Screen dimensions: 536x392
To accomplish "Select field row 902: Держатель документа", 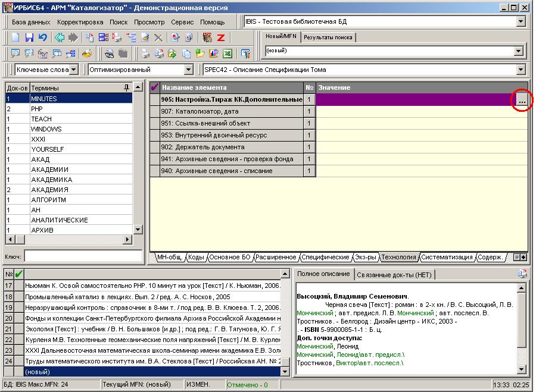I will (232, 147).
